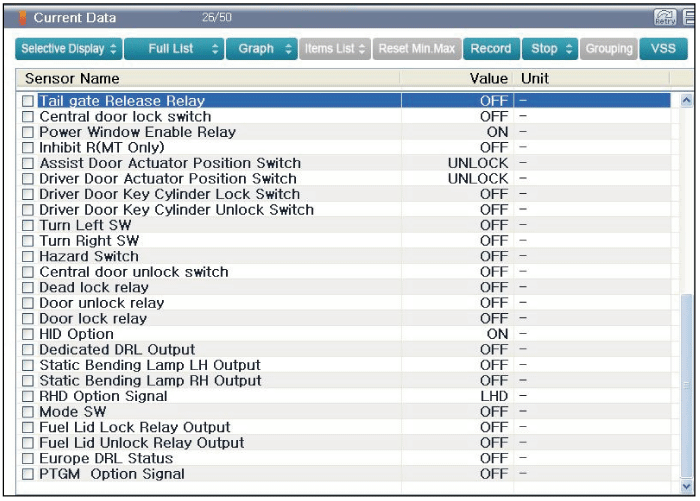Select the Europe DRL Status checkbox
Screen dimensions: 700x501
(x=28, y=458)
